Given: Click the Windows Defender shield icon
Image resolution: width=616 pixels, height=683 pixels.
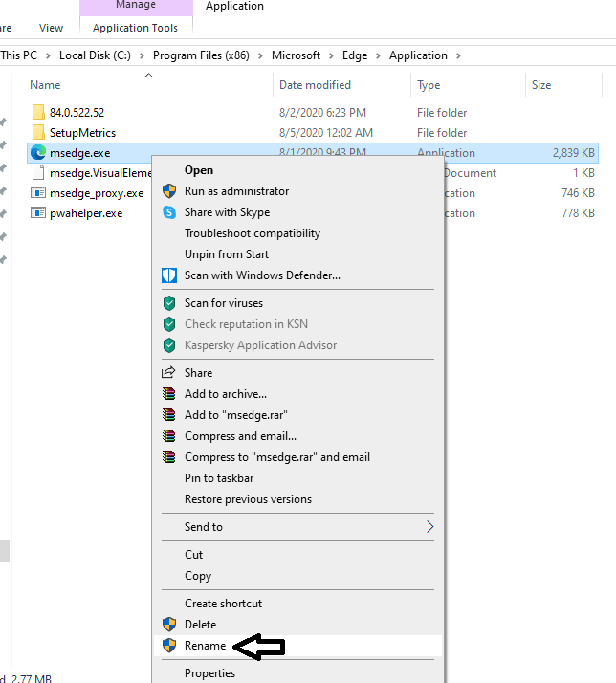Looking at the screenshot, I should [169, 275].
